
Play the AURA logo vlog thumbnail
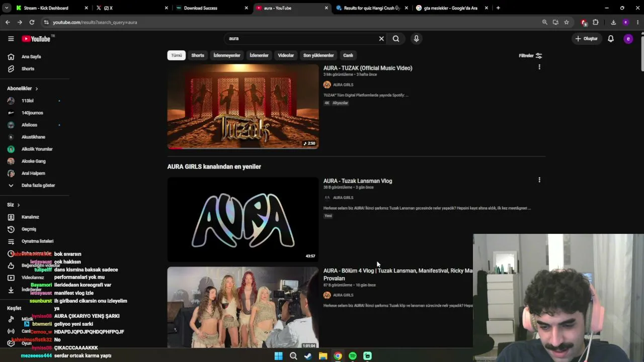[x=243, y=219]
